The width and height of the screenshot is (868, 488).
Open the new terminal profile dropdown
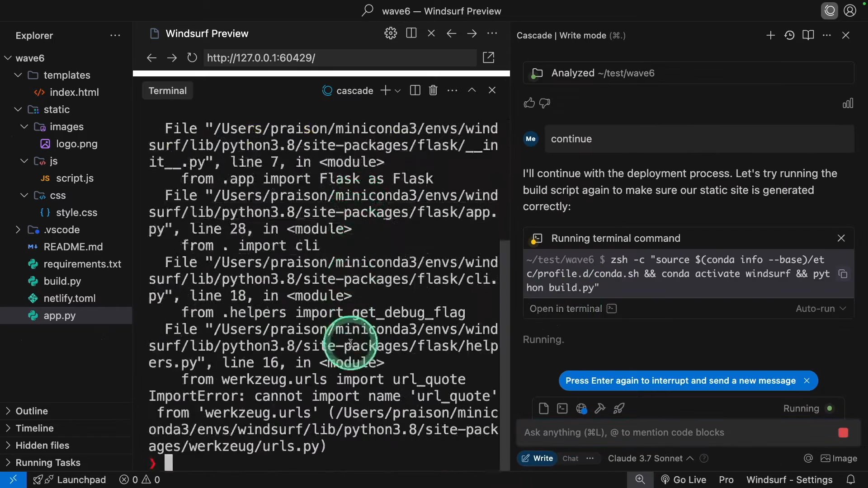pyautogui.click(x=398, y=91)
